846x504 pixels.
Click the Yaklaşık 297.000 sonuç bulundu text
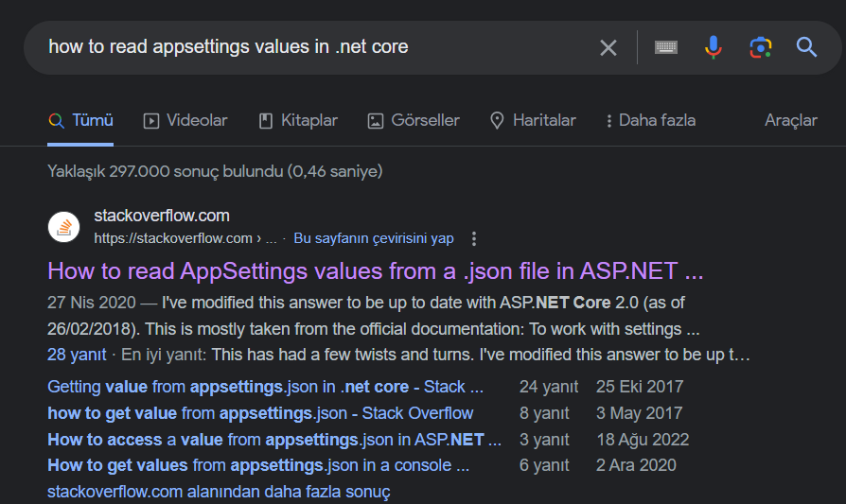click(215, 171)
